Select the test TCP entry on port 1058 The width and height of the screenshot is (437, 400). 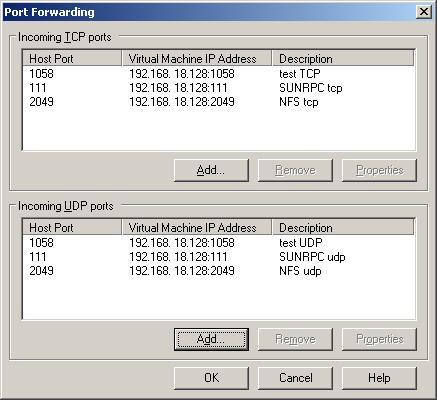coord(219,74)
